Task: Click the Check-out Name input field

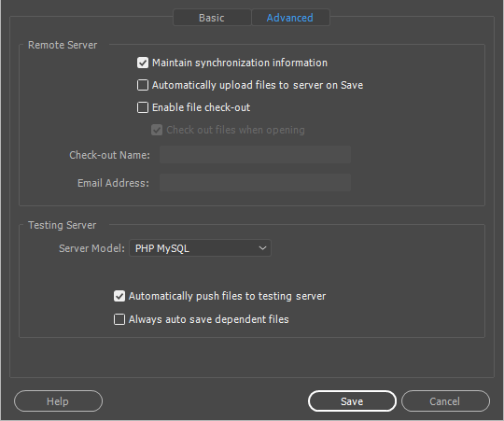Action: coord(255,155)
